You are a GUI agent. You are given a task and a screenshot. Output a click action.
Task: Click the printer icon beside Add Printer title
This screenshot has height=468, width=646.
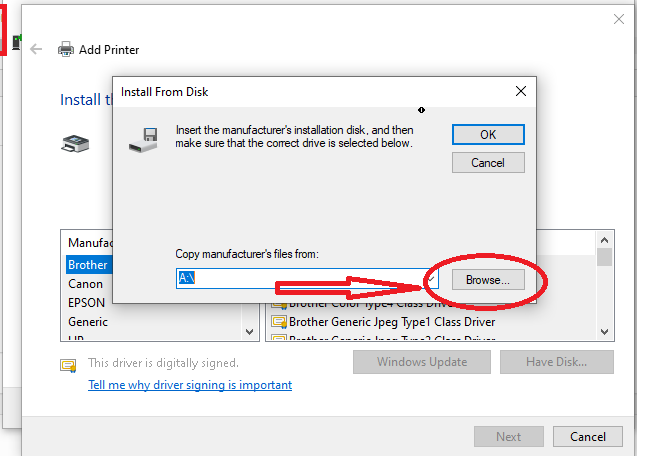coord(66,49)
